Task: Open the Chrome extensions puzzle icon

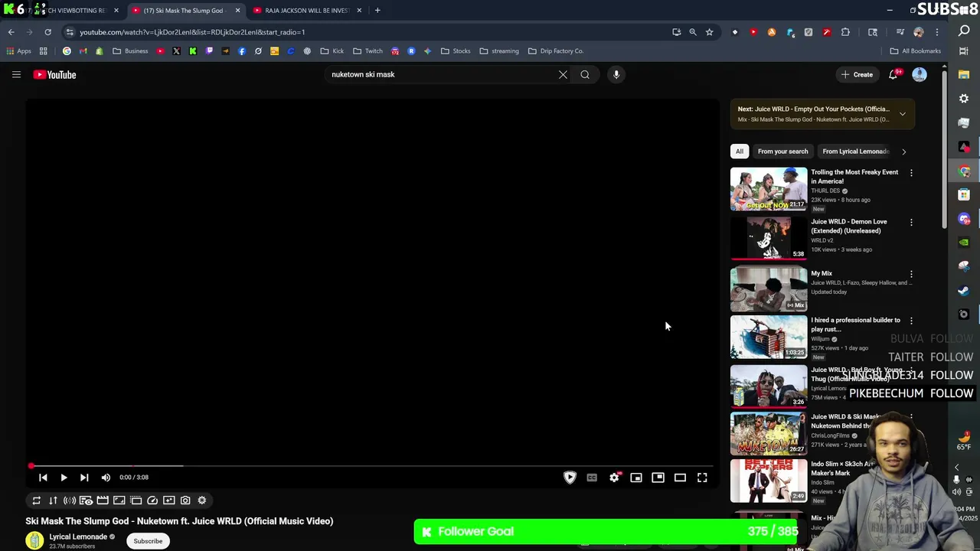Action: coord(845,32)
